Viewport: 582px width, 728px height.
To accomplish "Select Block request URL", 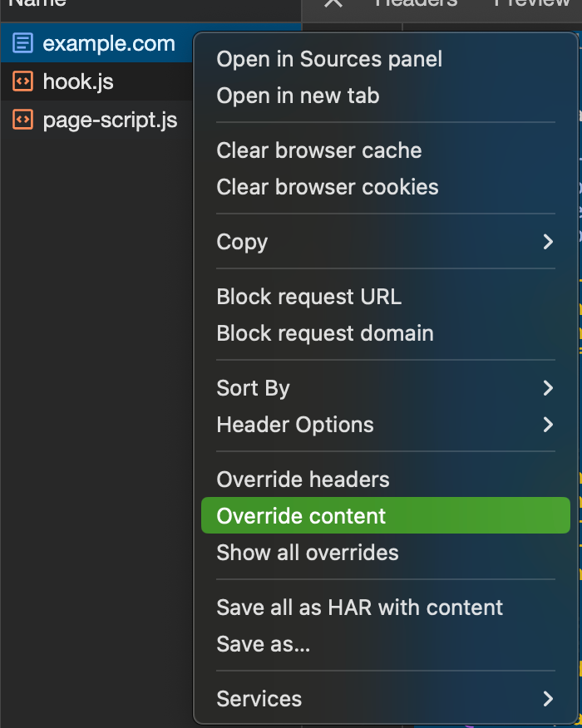I will click(x=308, y=297).
